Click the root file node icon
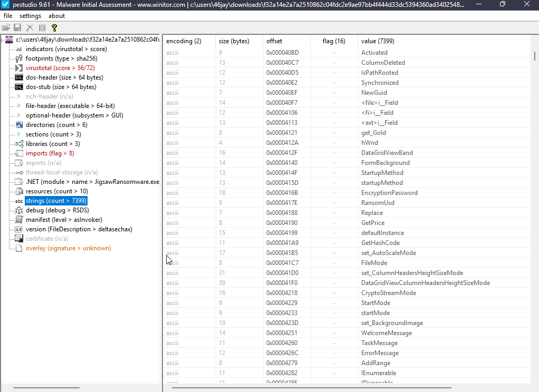 pyautogui.click(x=9, y=40)
